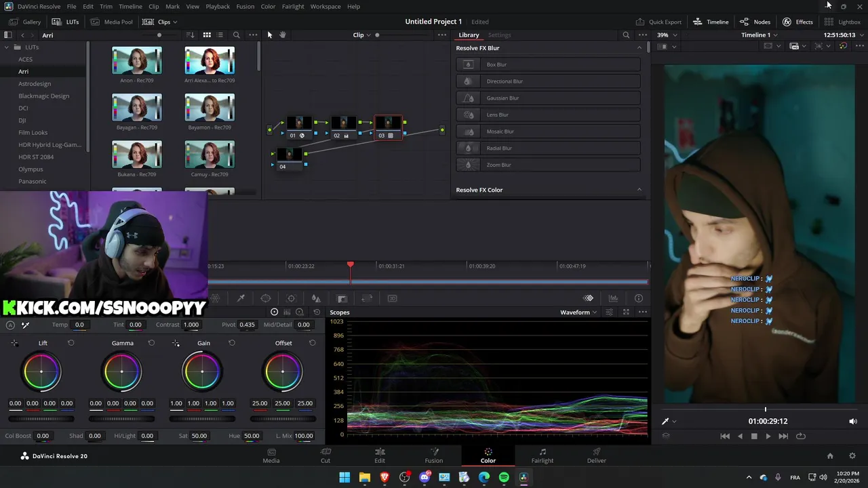The width and height of the screenshot is (868, 488).
Task: Open viewer zoom 39% dropdown
Action: tap(667, 35)
